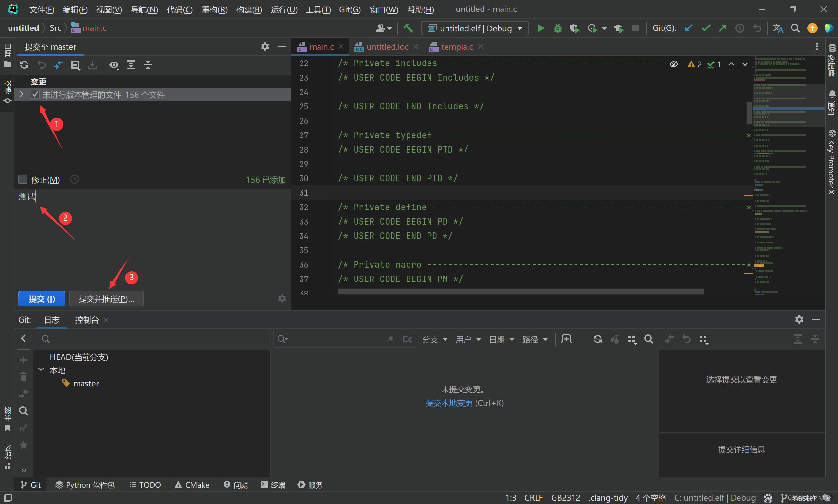
Task: Expand all changes in commit panel
Action: pyautogui.click(x=131, y=65)
